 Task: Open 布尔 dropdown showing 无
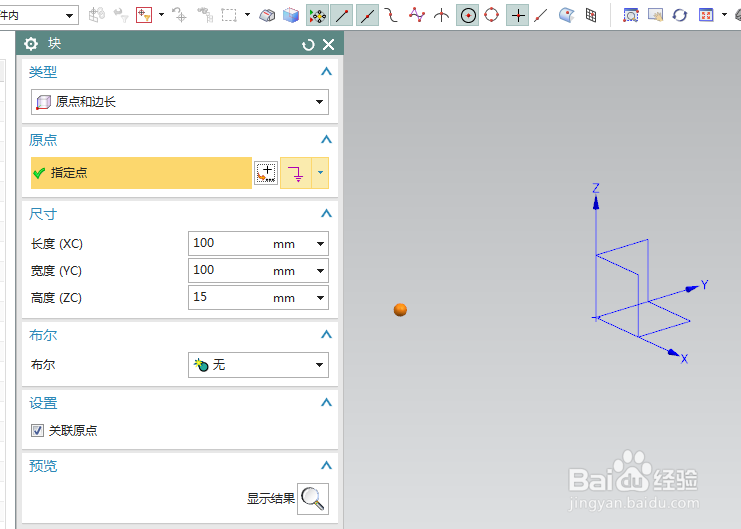click(258, 365)
